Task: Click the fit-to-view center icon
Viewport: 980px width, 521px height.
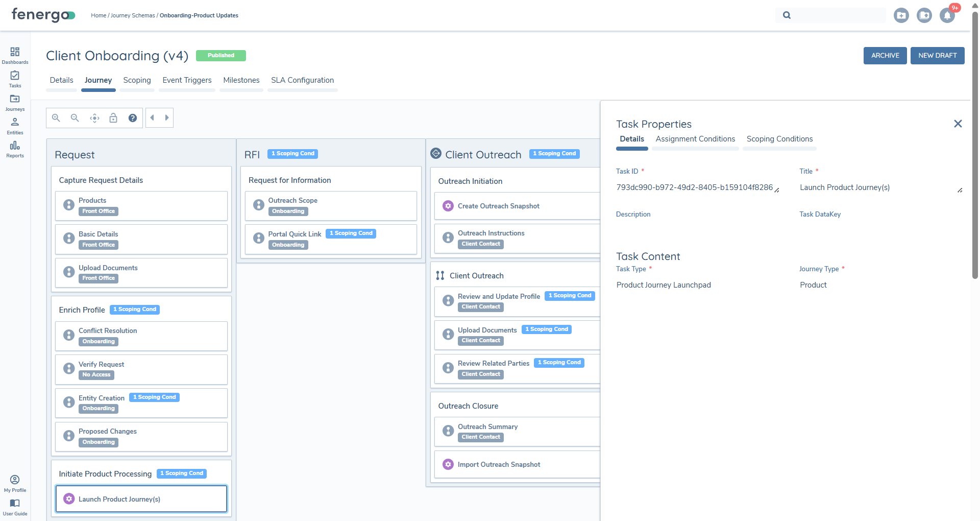Action: (x=94, y=118)
